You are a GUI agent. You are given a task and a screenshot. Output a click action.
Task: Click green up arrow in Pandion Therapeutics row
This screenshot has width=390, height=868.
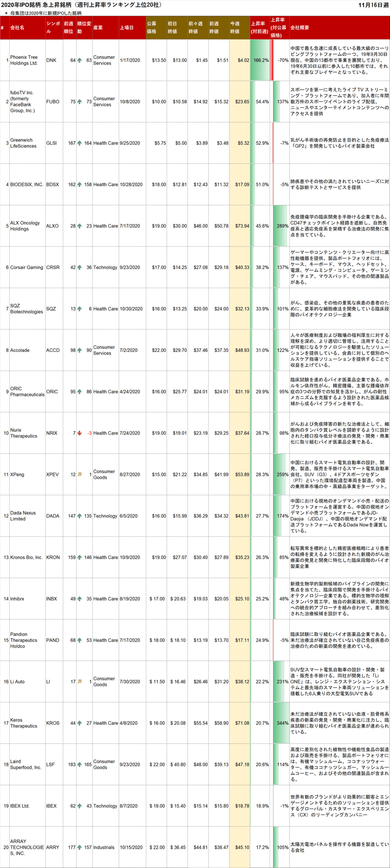tap(79, 640)
